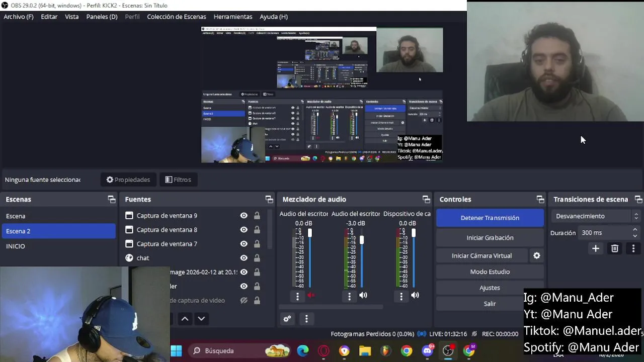
Task: Open source Propiedades button
Action: click(x=128, y=179)
